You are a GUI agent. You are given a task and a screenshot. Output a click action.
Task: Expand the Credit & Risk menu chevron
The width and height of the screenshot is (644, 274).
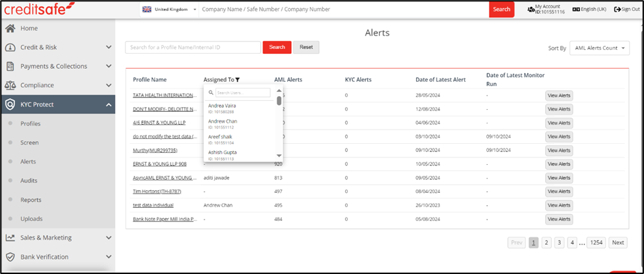[x=108, y=47]
